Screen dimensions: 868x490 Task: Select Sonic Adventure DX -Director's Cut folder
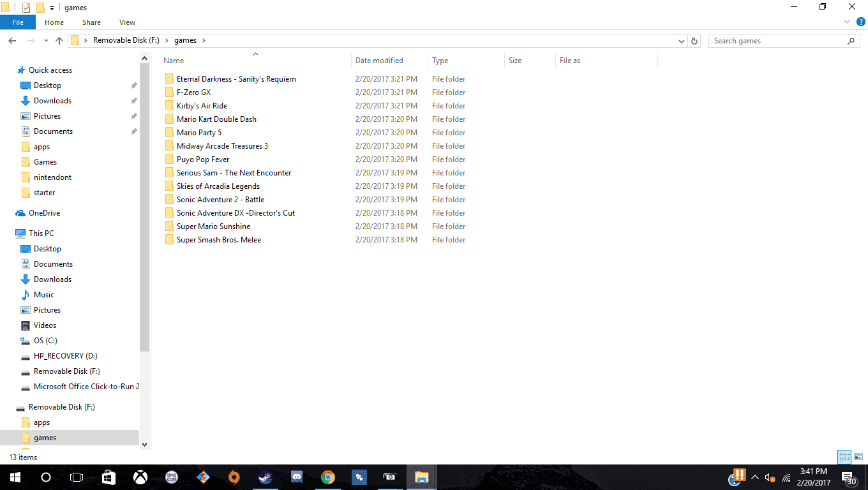[x=236, y=213]
